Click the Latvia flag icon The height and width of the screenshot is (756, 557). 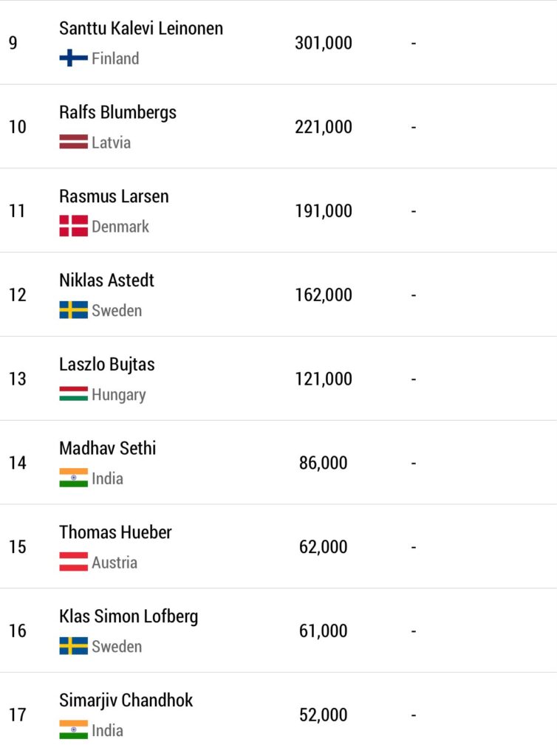pyautogui.click(x=73, y=142)
